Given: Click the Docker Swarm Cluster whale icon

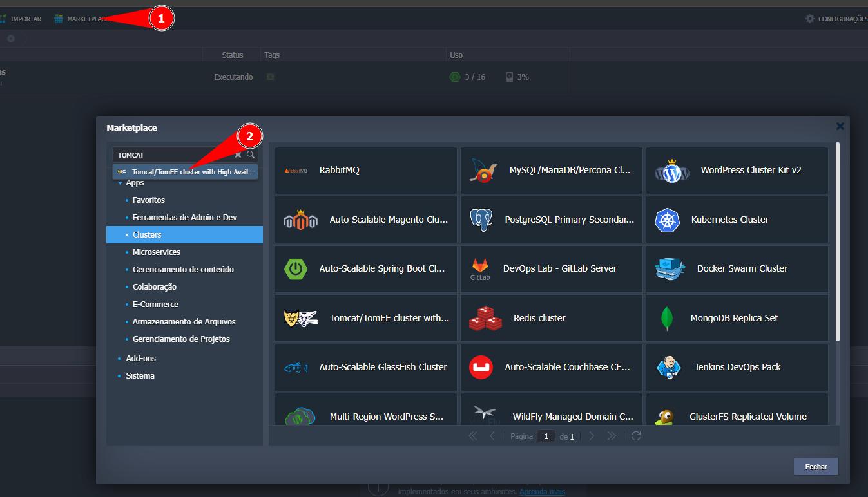Looking at the screenshot, I should pos(670,269).
